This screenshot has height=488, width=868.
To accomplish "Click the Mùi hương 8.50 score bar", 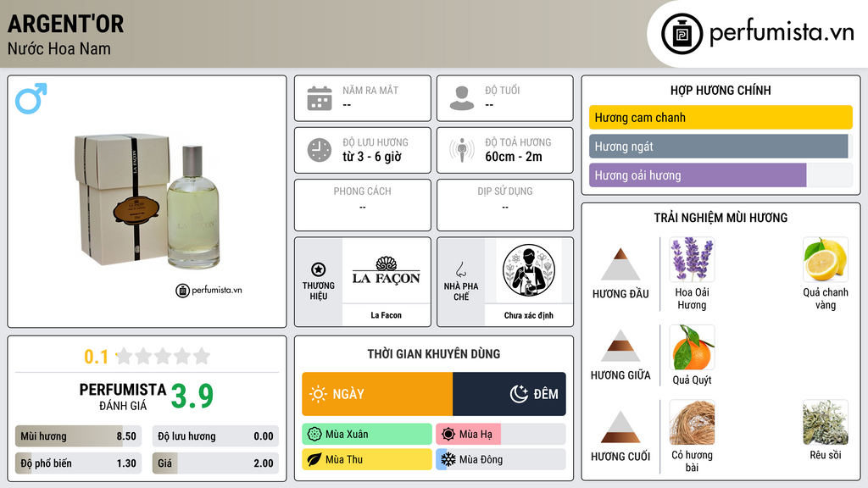I will pos(78,436).
